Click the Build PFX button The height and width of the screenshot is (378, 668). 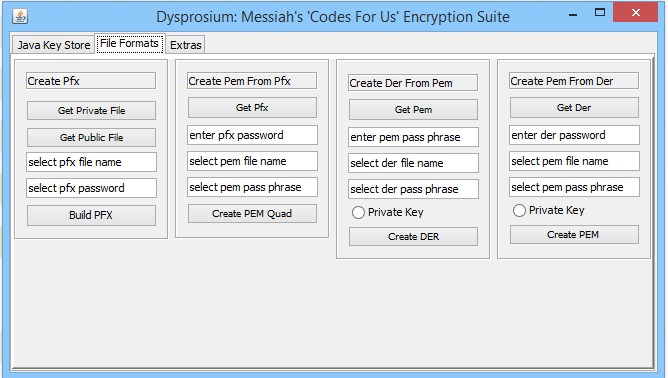[91, 215]
